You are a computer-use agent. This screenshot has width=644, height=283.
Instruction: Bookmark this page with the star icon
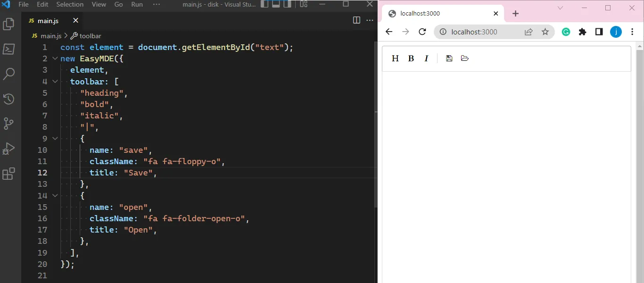545,32
